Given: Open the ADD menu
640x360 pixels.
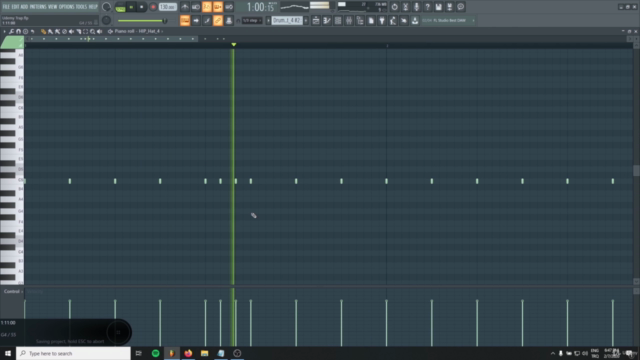Looking at the screenshot, I should (24, 7).
